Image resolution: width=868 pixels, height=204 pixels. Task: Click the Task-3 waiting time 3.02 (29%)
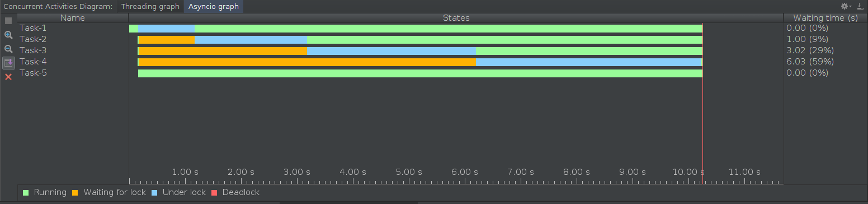pyautogui.click(x=810, y=50)
